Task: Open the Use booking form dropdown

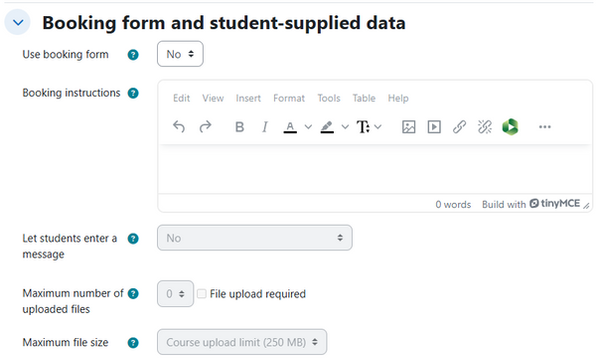Action: click(180, 54)
